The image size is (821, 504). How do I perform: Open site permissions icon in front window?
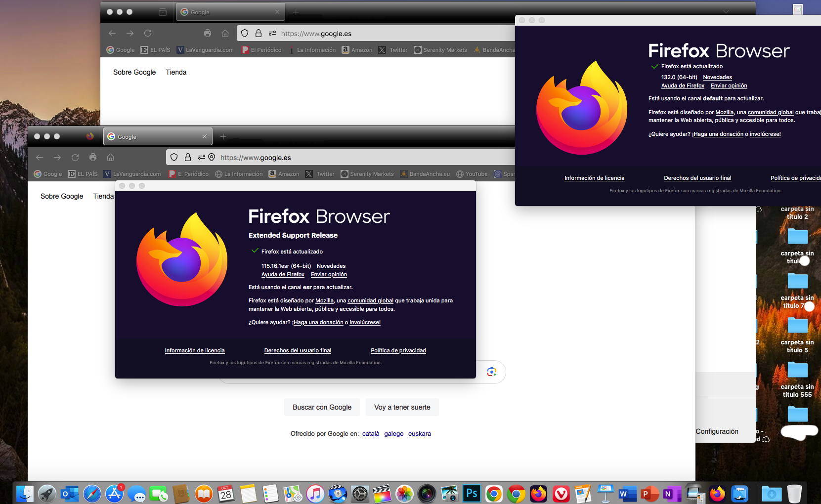[201, 158]
